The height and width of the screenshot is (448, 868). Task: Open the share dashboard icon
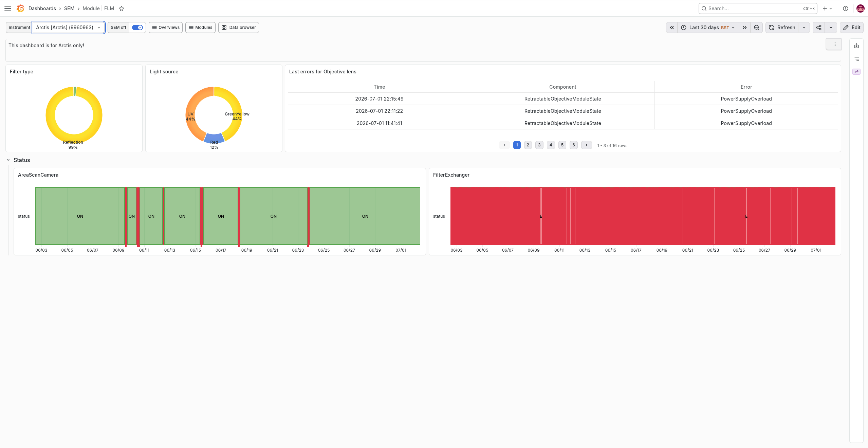(819, 28)
